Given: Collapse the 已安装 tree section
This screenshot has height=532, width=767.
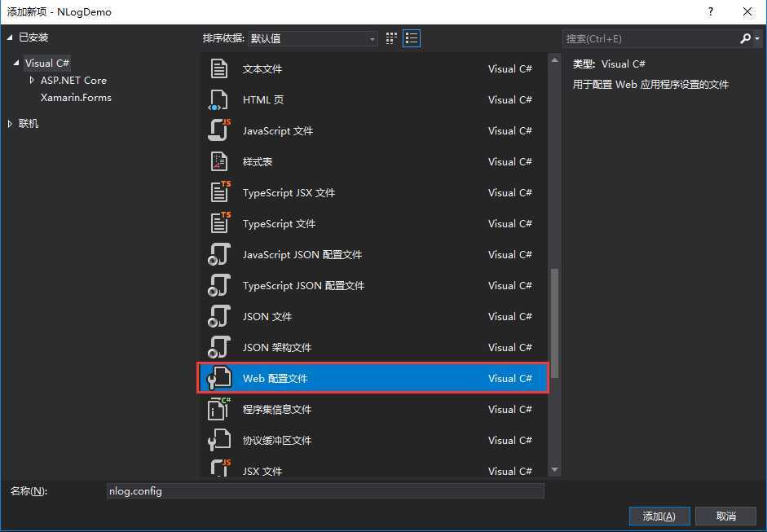Looking at the screenshot, I should (x=10, y=37).
